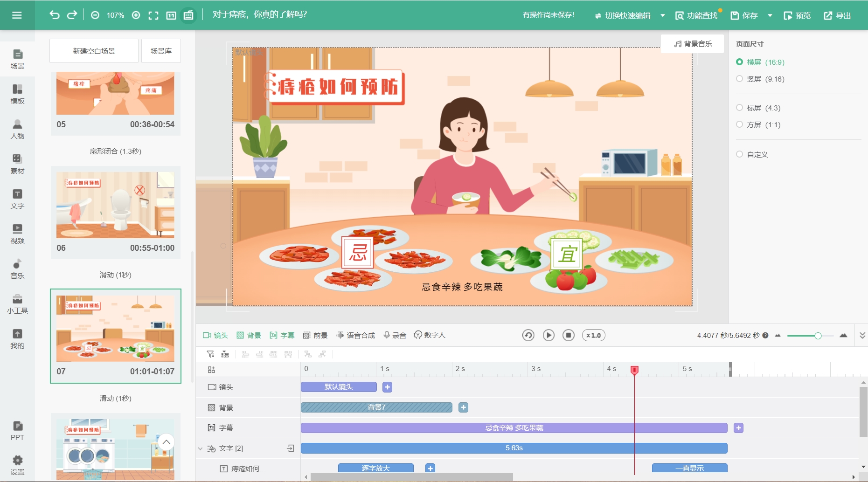This screenshot has width=868, height=482.
Task: Add clip after 背景7 block
Action: click(x=463, y=407)
